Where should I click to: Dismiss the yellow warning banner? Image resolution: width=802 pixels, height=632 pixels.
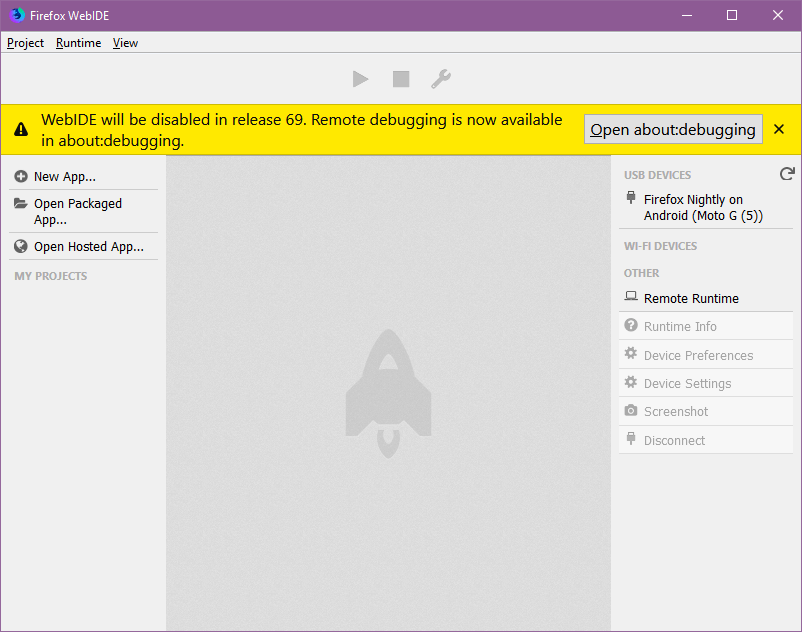(779, 130)
